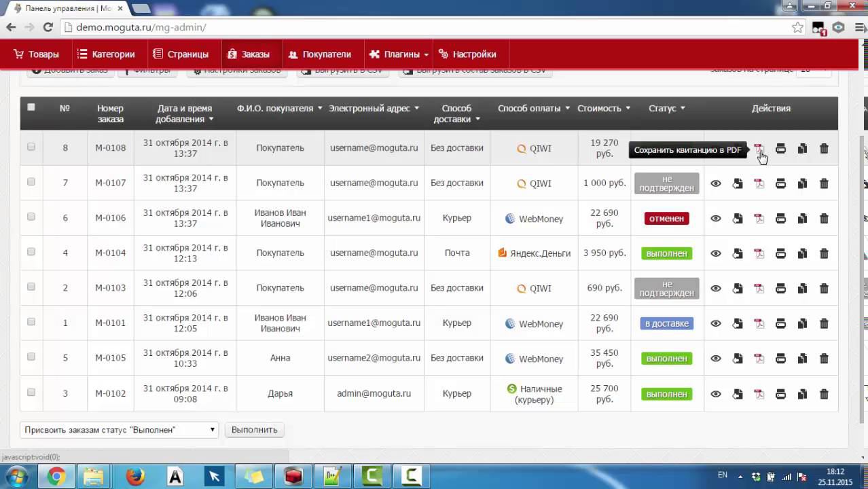
Task: Open Firefox from the taskbar
Action: click(x=135, y=476)
